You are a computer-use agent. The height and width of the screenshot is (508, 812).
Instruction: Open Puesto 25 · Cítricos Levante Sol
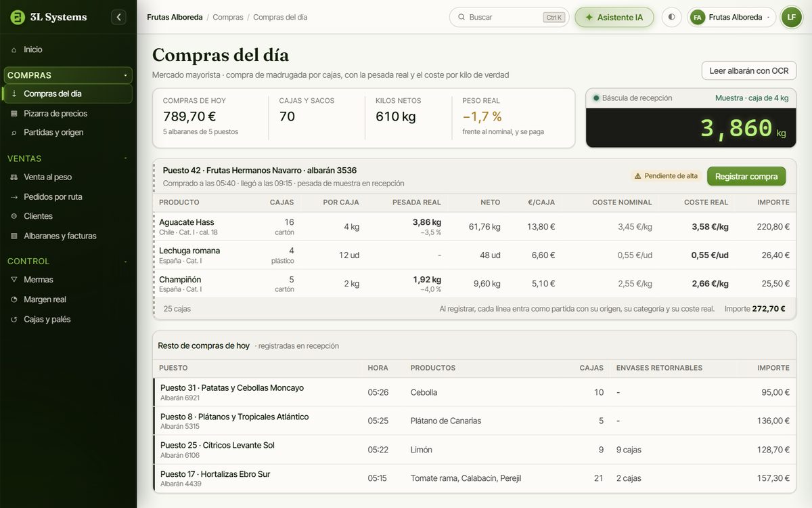(x=474, y=450)
